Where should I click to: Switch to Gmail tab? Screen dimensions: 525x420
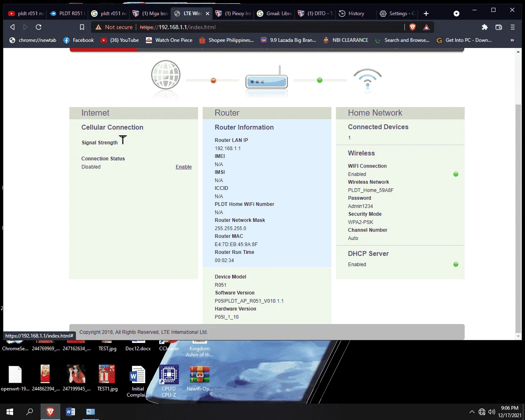pyautogui.click(x=275, y=14)
